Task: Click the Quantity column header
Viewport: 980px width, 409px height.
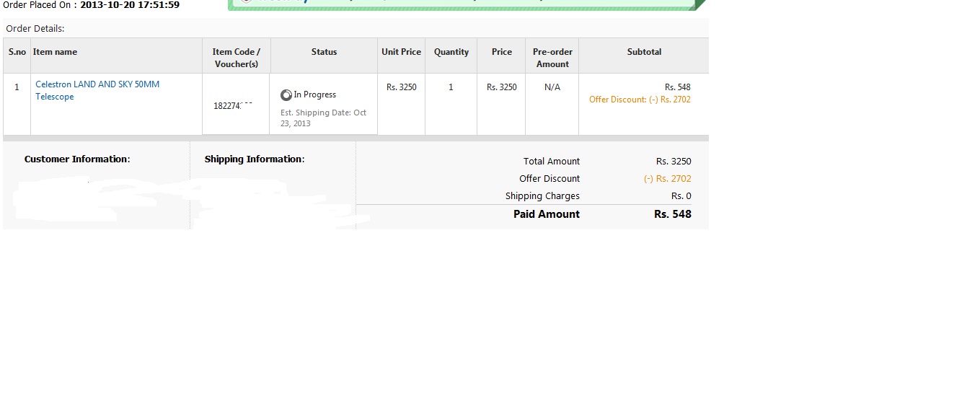Action: tap(451, 52)
